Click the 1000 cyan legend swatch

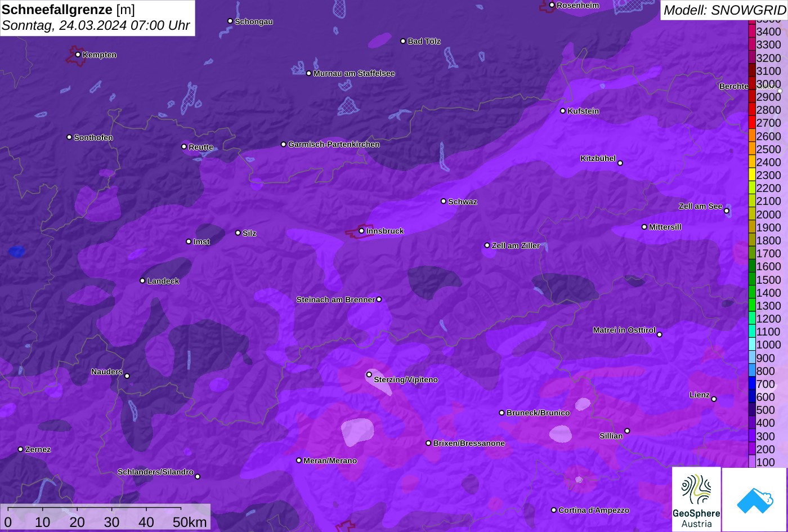pyautogui.click(x=752, y=345)
